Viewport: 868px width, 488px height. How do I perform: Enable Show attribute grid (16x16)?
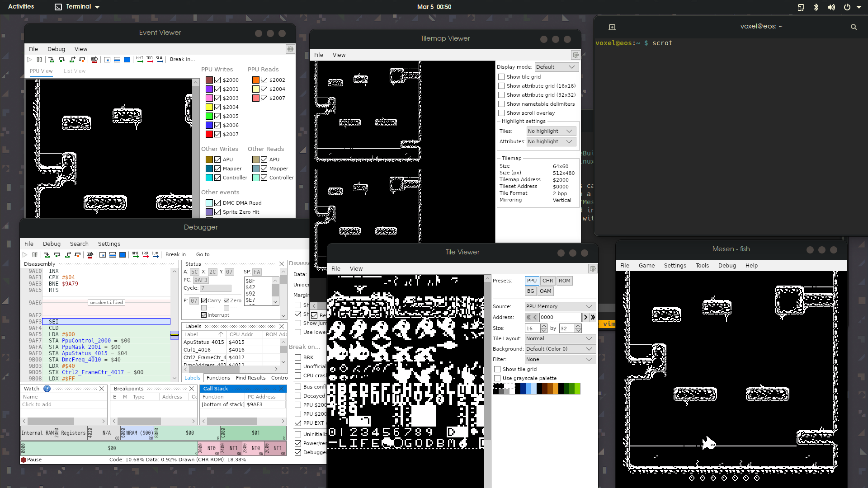tap(501, 86)
